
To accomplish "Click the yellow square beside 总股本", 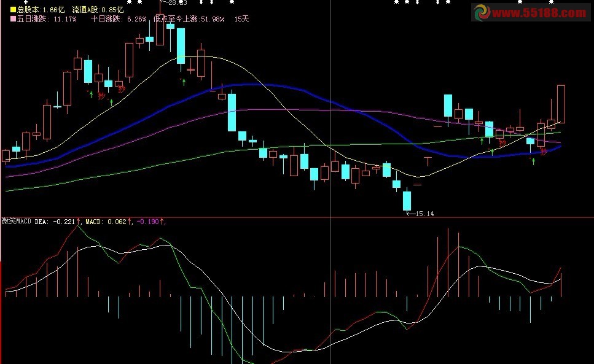I will 14,10.
